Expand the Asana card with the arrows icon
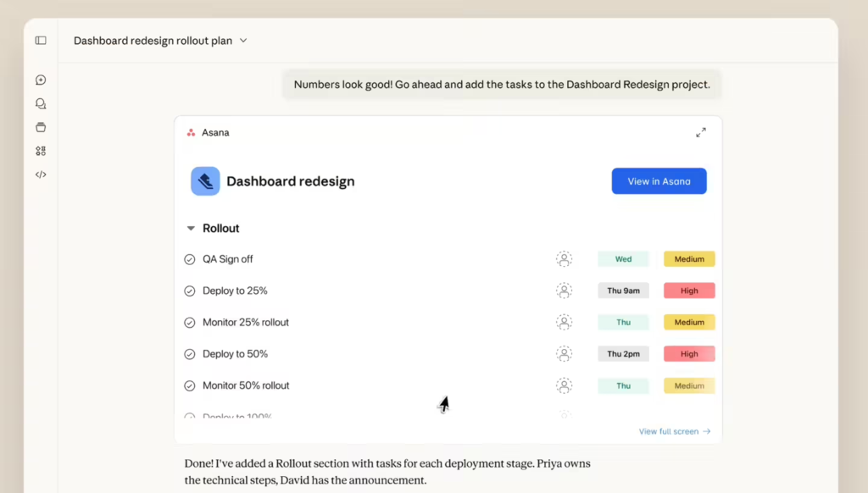The image size is (868, 493). 701,133
